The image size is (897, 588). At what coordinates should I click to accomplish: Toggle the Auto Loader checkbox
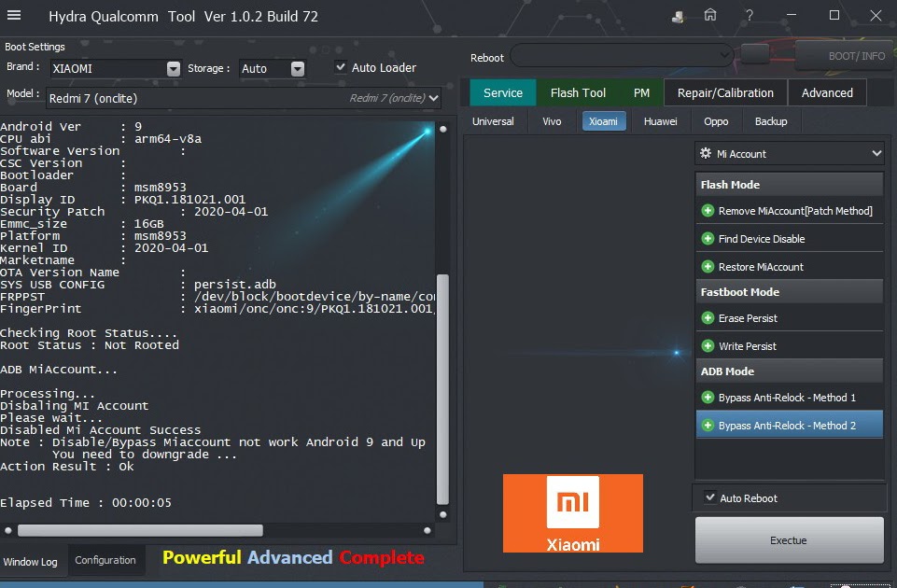click(341, 67)
